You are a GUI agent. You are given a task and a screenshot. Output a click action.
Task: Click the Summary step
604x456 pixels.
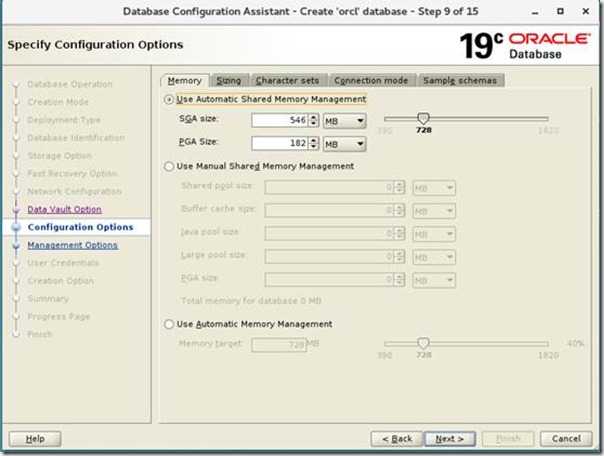point(48,299)
